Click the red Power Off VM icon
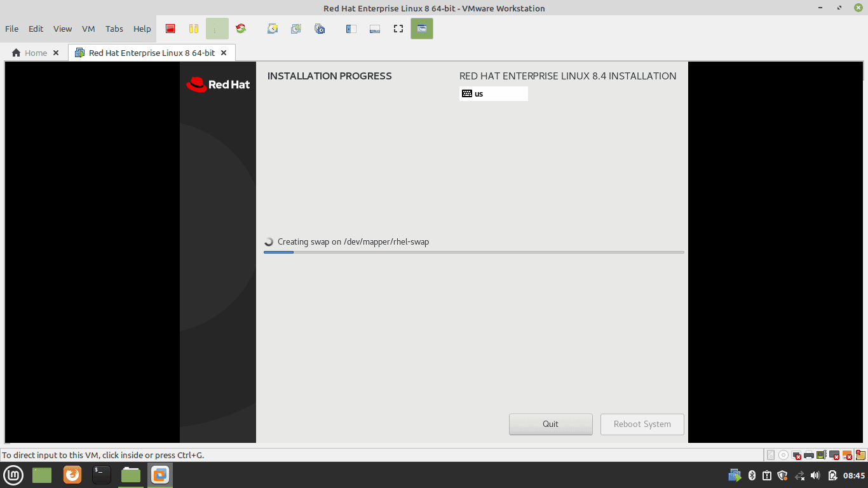868x488 pixels. (x=170, y=29)
